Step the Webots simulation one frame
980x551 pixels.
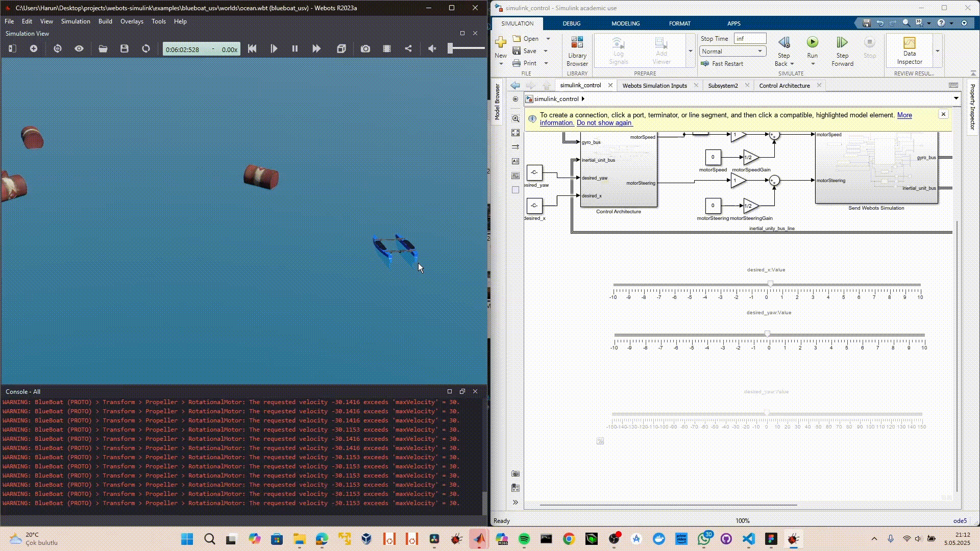[x=274, y=48]
